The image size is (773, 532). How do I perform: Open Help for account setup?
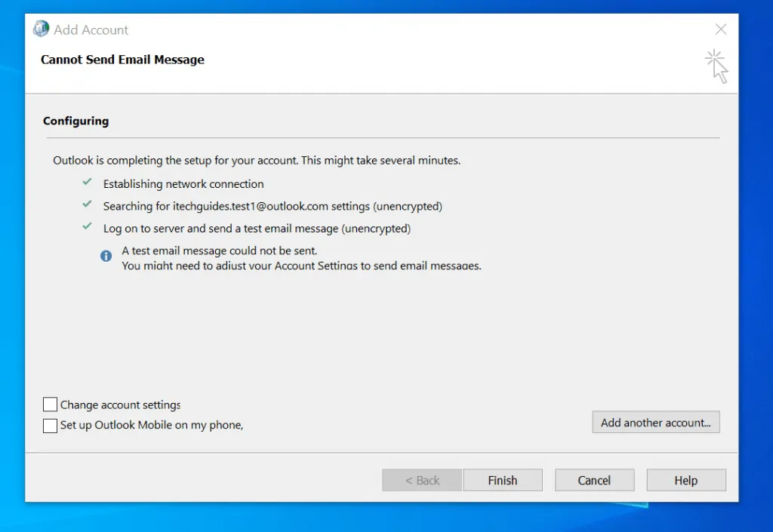685,480
